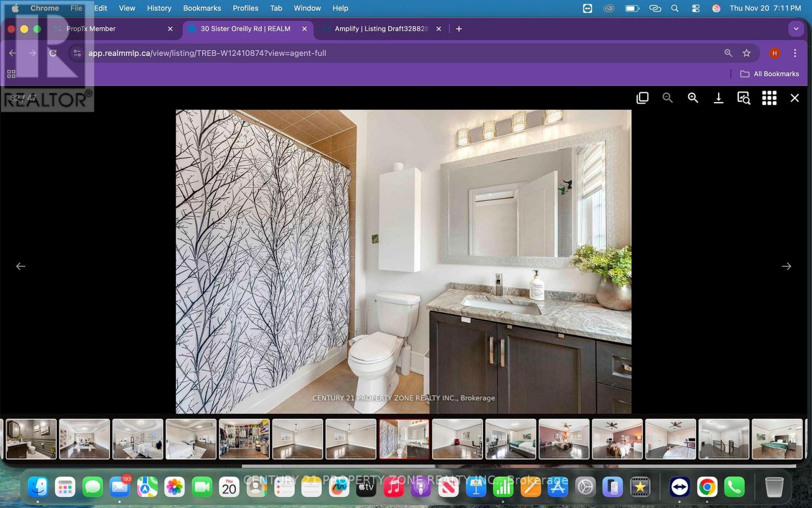Expand the Chrome tab search dropdown
The image size is (812, 508).
pyautogui.click(x=796, y=29)
